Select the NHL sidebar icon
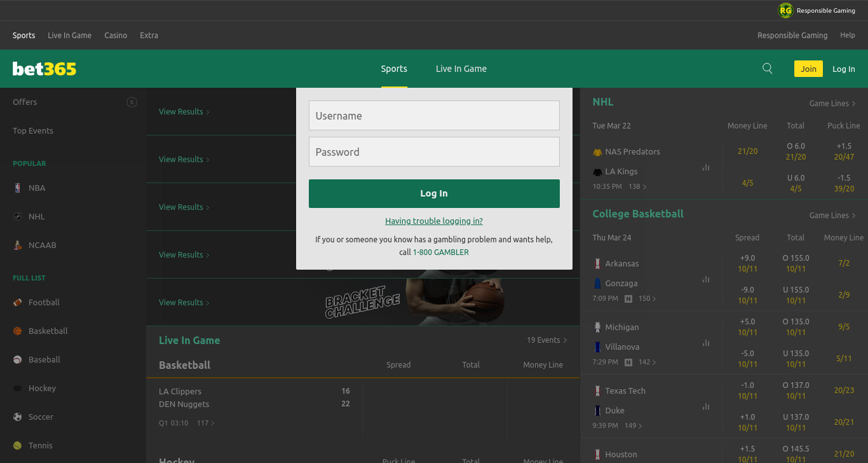 17,216
